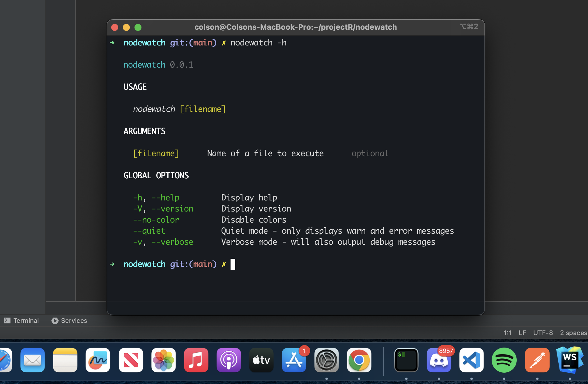Image resolution: width=588 pixels, height=384 pixels.
Task: Open Freeform from the dock
Action: [98, 360]
